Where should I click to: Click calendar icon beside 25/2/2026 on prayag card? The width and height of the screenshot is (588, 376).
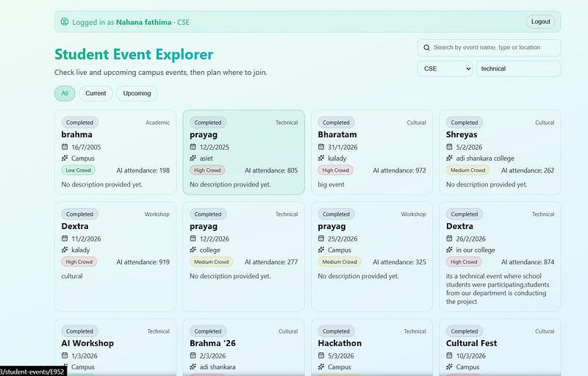tap(321, 239)
